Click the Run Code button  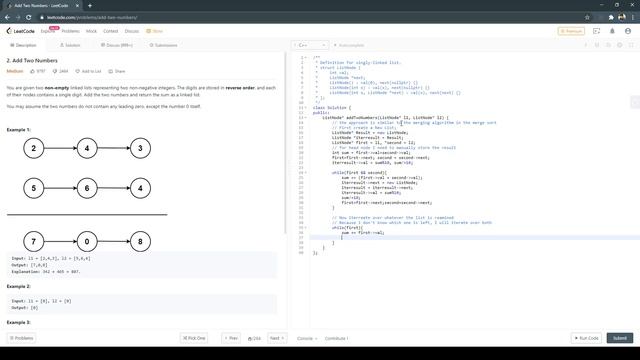(x=586, y=338)
